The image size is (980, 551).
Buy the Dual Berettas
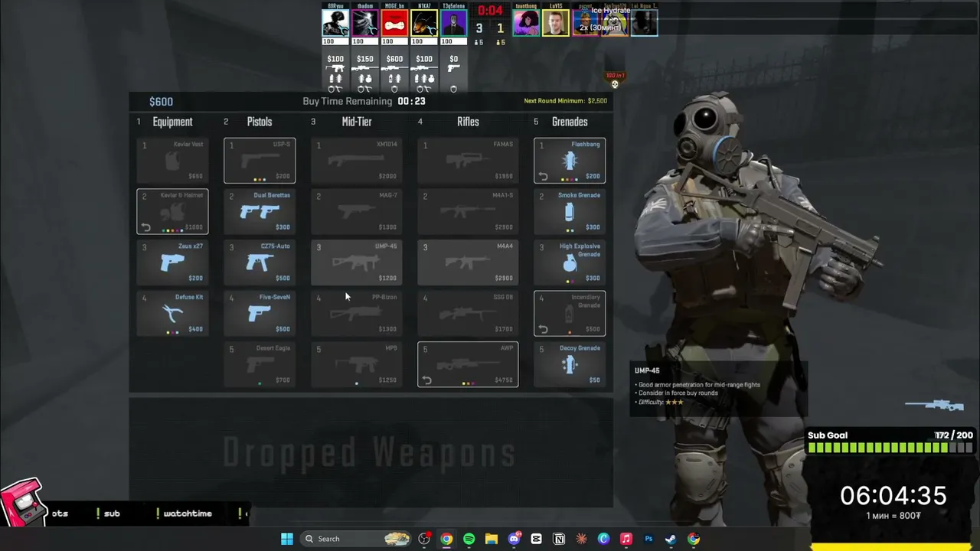click(260, 211)
